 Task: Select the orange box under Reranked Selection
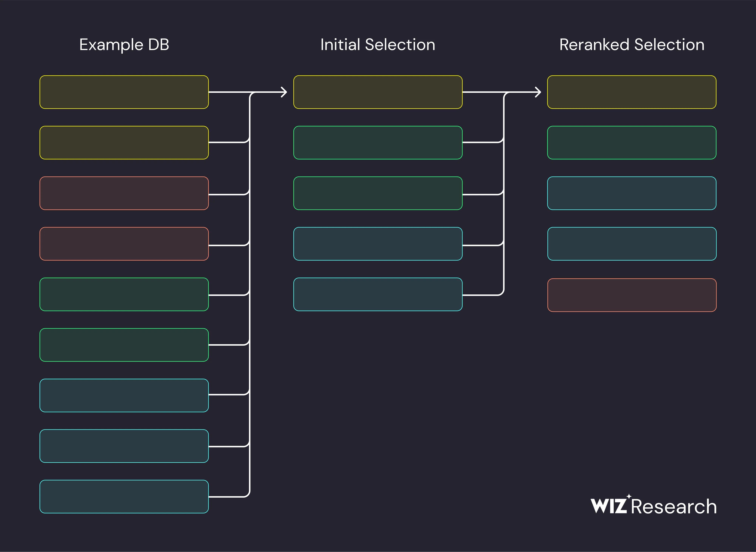(632, 295)
